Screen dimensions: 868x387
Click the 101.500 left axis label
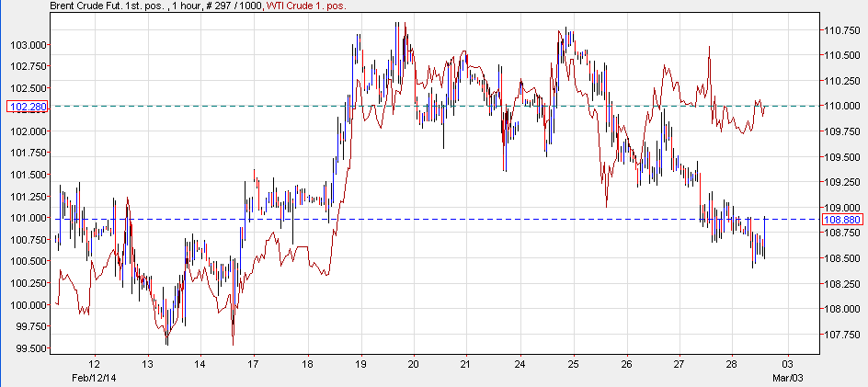pos(28,175)
